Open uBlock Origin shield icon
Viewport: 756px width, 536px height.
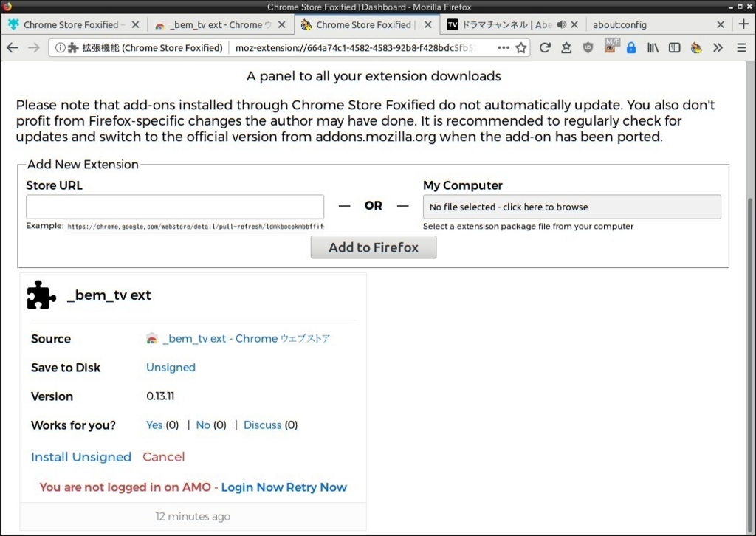pyautogui.click(x=588, y=48)
